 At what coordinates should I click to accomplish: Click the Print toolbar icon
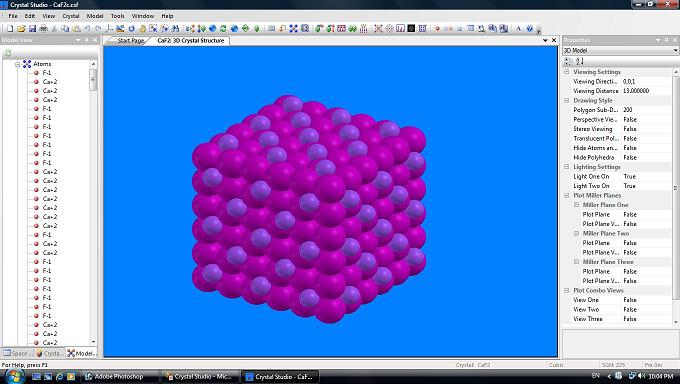click(x=43, y=29)
